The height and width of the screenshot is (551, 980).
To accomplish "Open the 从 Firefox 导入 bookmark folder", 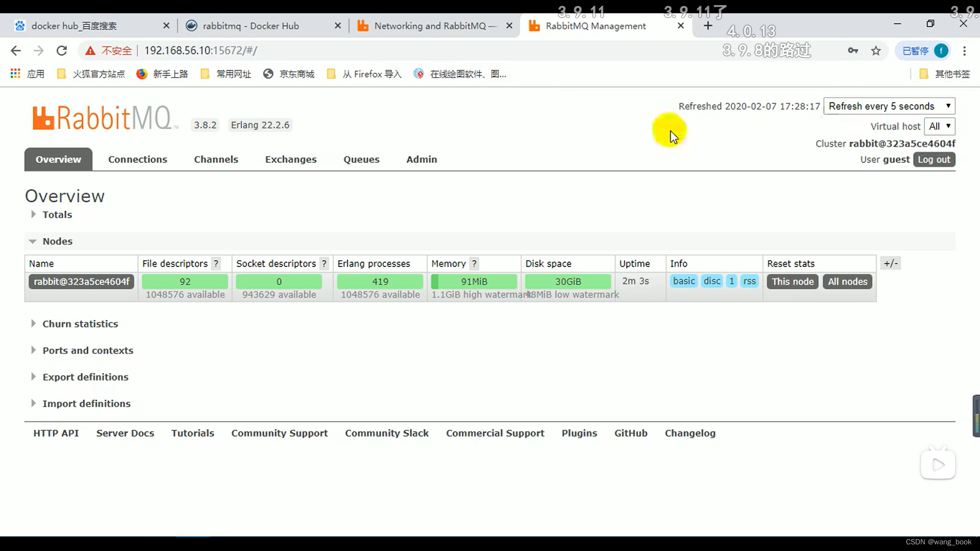I will (364, 74).
